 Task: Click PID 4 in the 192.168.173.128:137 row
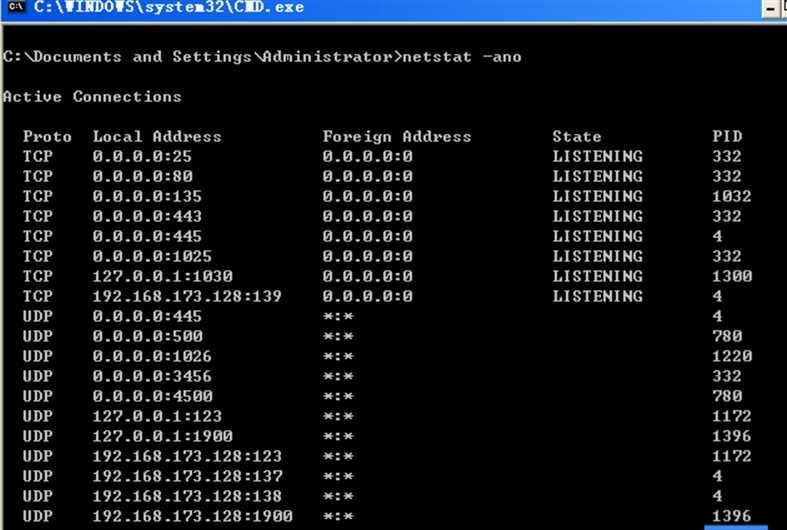click(717, 476)
